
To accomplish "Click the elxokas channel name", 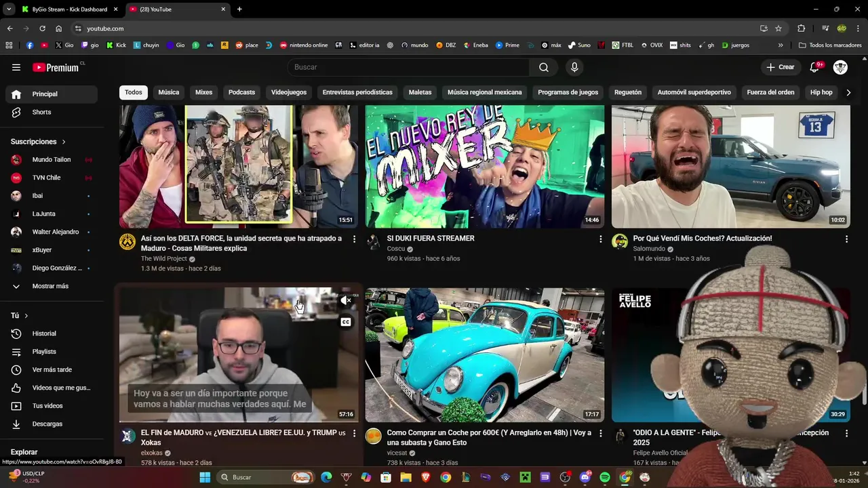I will (151, 453).
